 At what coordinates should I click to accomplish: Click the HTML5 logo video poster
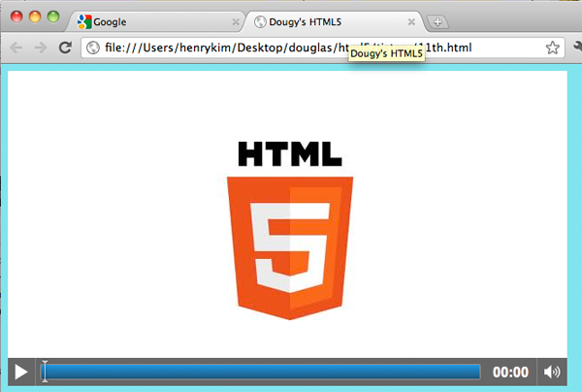point(290,230)
